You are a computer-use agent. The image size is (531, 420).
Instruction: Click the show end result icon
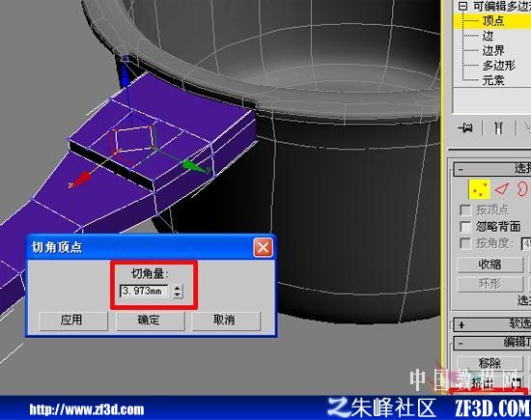pos(498,128)
